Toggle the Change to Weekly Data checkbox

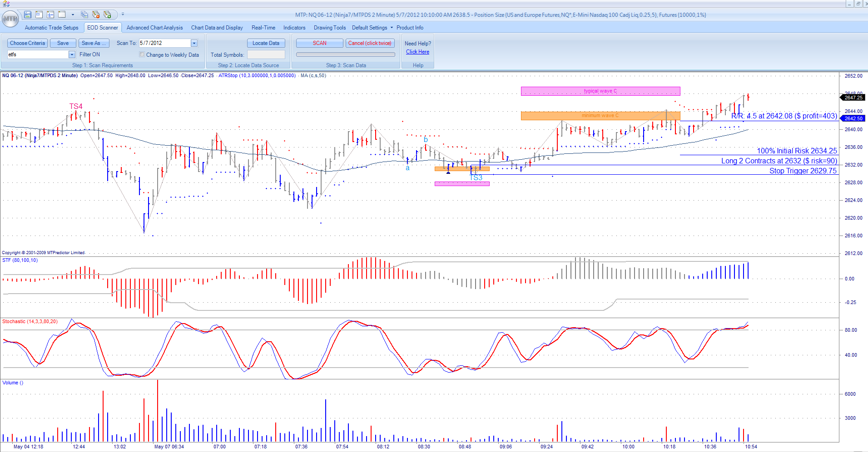(x=142, y=54)
